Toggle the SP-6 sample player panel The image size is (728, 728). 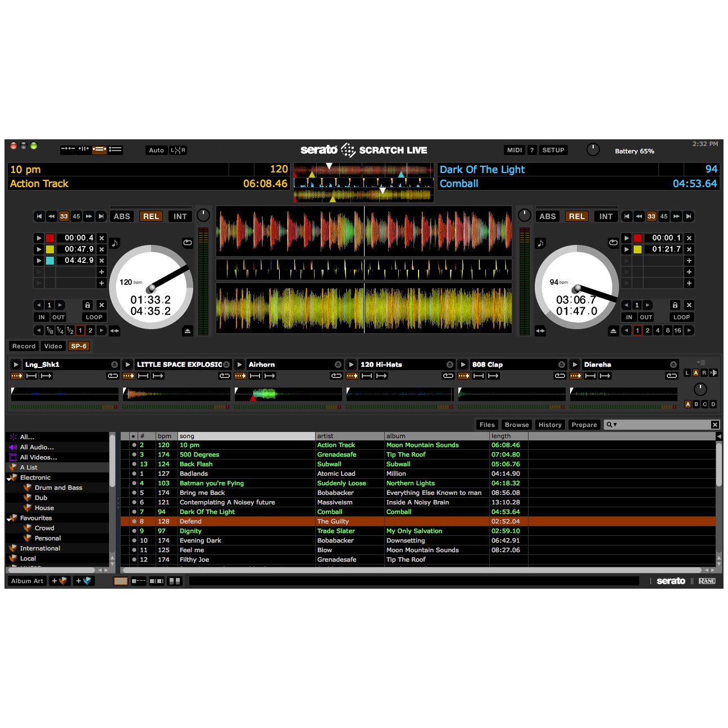coord(79,347)
